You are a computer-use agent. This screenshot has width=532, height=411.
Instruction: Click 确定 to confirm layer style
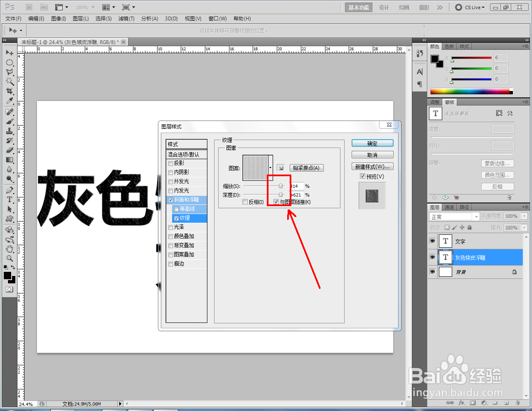coord(372,143)
